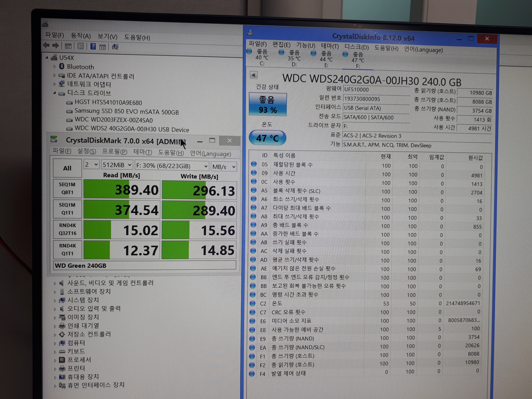Expand the 소프트웨어 장치 node

pyautogui.click(x=55, y=292)
